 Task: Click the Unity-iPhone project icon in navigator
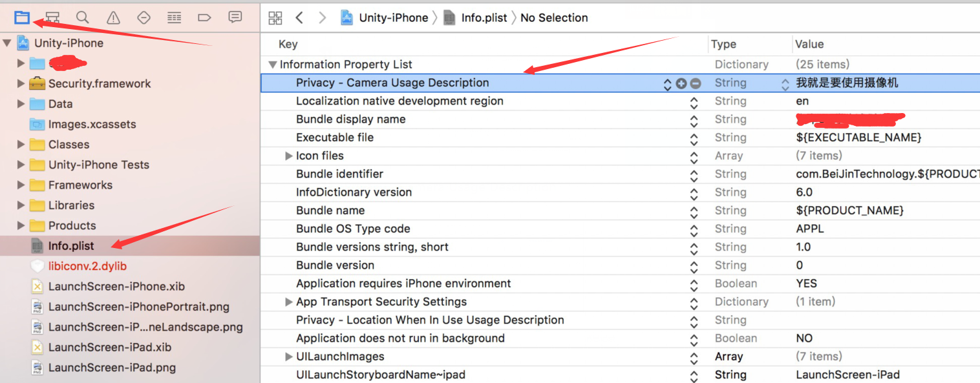[x=23, y=43]
